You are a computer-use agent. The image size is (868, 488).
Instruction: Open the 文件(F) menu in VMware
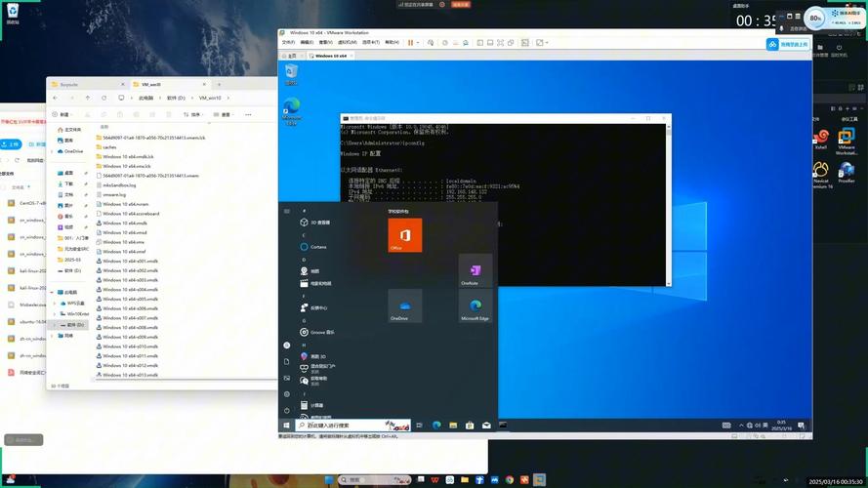click(288, 43)
